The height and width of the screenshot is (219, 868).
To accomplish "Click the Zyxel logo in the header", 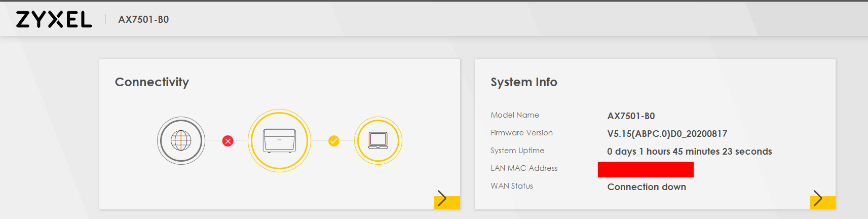I will click(x=54, y=19).
